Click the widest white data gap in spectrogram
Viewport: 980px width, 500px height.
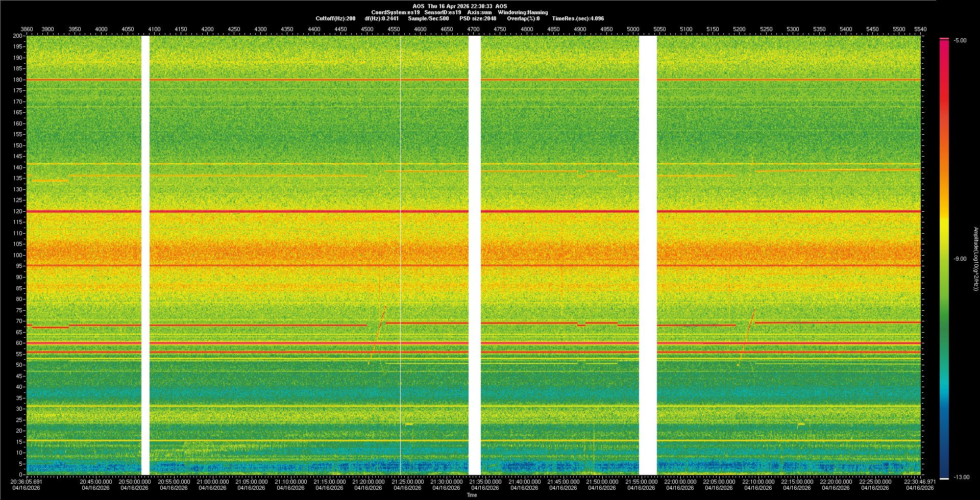coord(648,255)
